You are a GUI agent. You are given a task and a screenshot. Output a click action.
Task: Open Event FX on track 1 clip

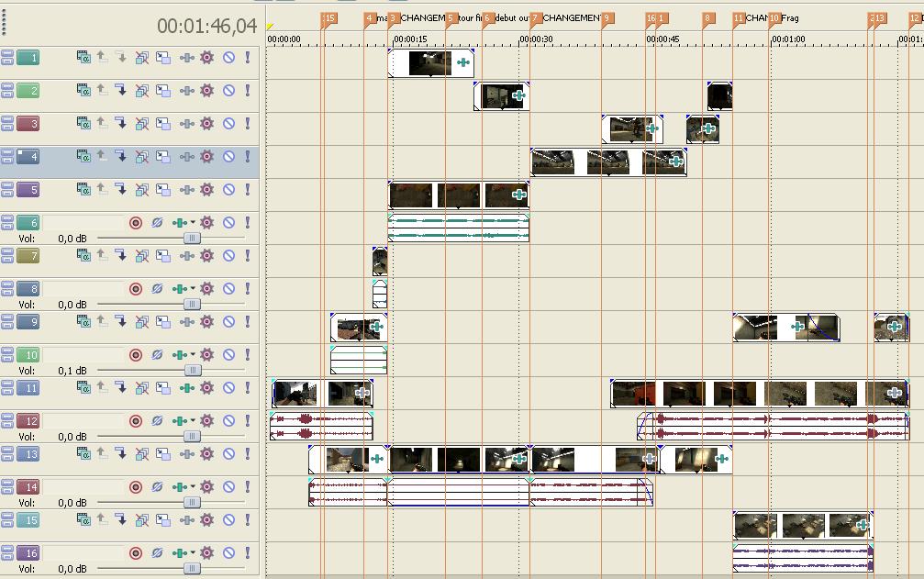(463, 61)
